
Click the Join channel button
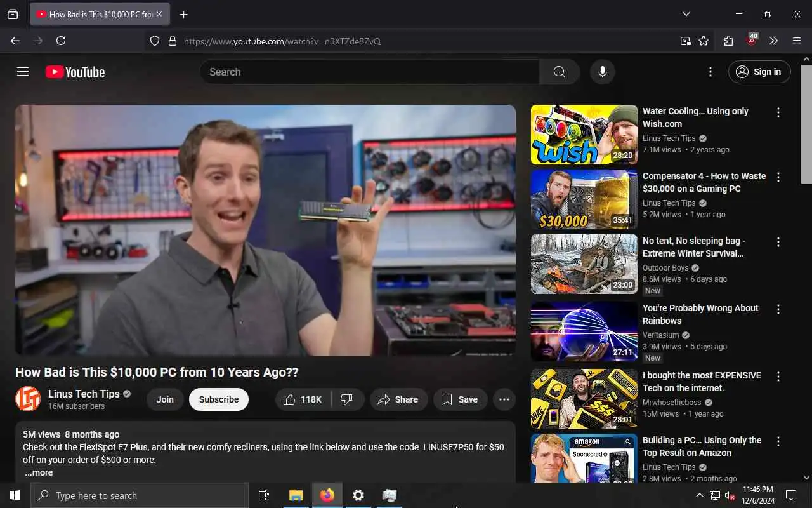[x=165, y=399]
